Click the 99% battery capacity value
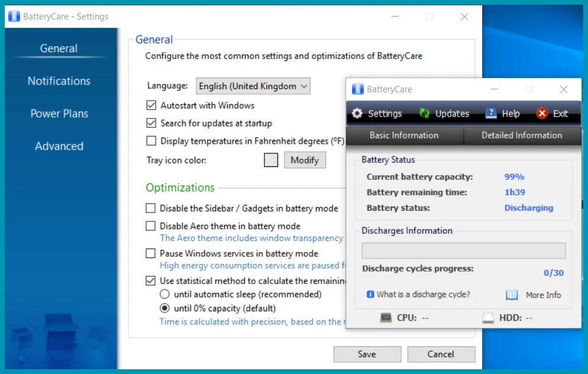 pyautogui.click(x=514, y=177)
